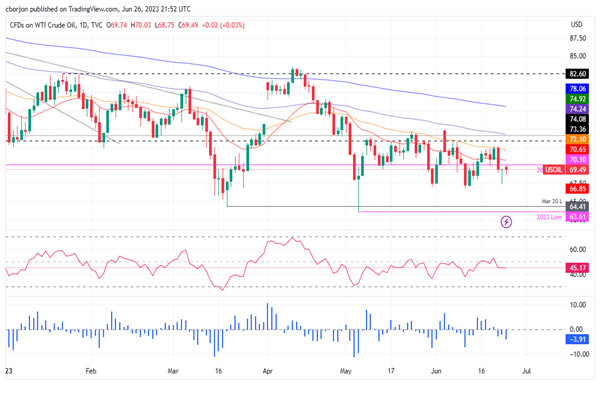Click the black 73.36 price label

tap(577, 129)
